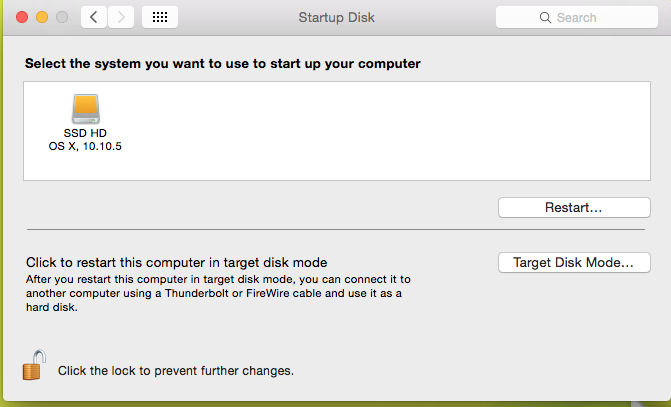Screen dimensions: 671x407
Task: Click the Restart... button
Action: point(574,208)
